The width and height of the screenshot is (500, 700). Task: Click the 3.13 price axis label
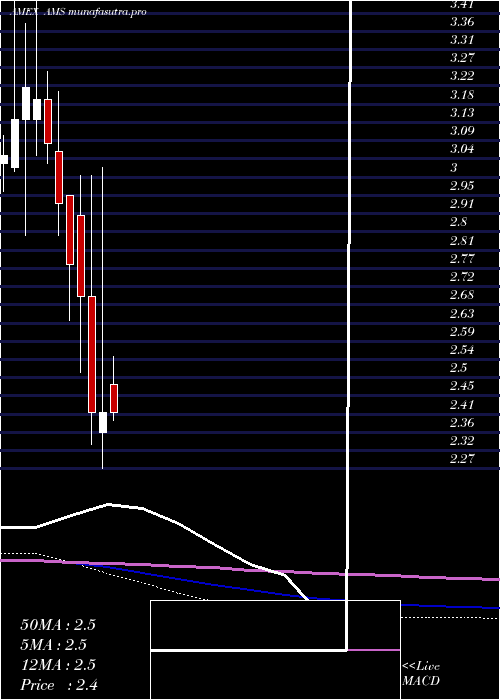(462, 112)
